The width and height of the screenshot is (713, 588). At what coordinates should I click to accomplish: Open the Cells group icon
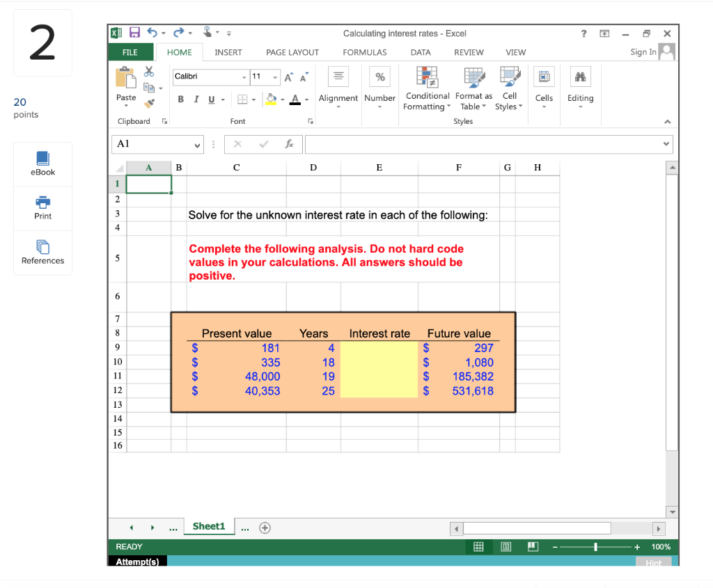click(544, 77)
